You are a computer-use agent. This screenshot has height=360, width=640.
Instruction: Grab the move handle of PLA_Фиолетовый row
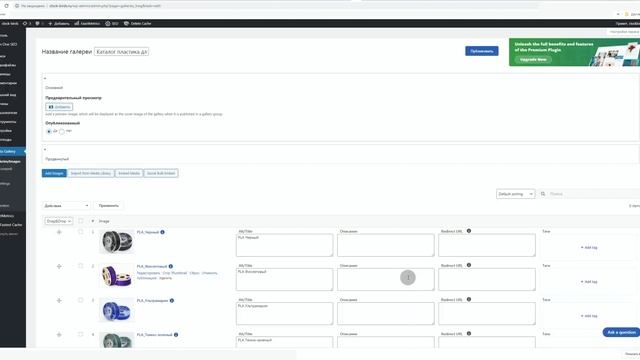(59, 266)
